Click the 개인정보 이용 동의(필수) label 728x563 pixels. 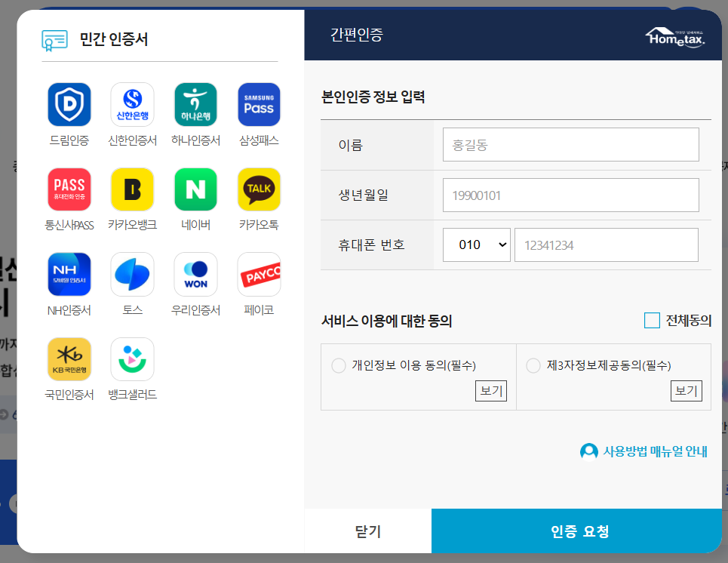[413, 365]
